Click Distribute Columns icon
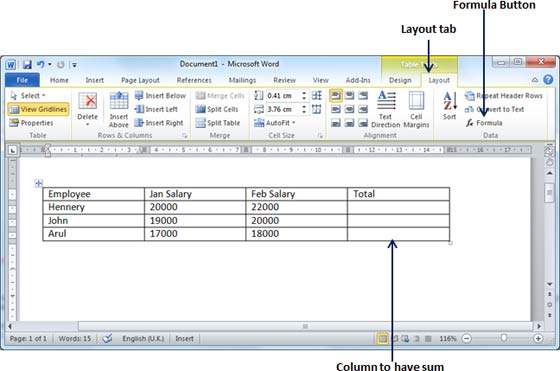The width and height of the screenshot is (560, 371). click(316, 109)
